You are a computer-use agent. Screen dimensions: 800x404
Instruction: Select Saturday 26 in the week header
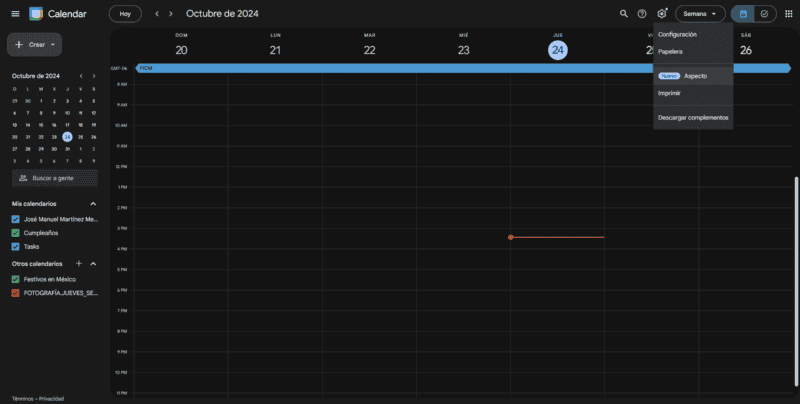745,50
